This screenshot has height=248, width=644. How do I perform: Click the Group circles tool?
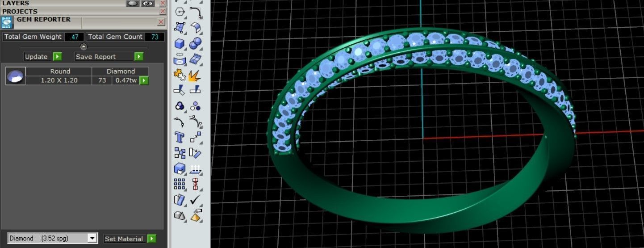pos(180,106)
